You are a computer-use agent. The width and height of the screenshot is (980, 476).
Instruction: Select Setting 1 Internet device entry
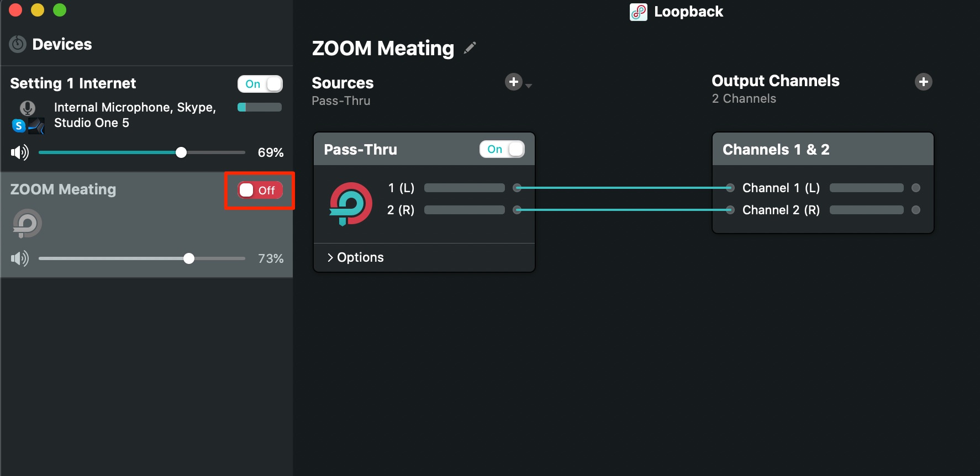tap(146, 119)
